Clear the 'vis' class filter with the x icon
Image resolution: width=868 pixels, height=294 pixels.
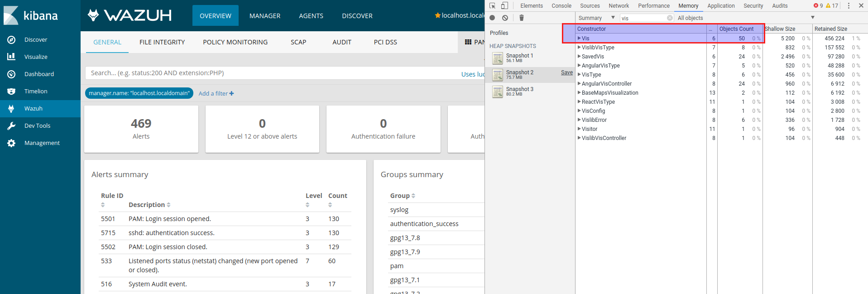(x=670, y=18)
